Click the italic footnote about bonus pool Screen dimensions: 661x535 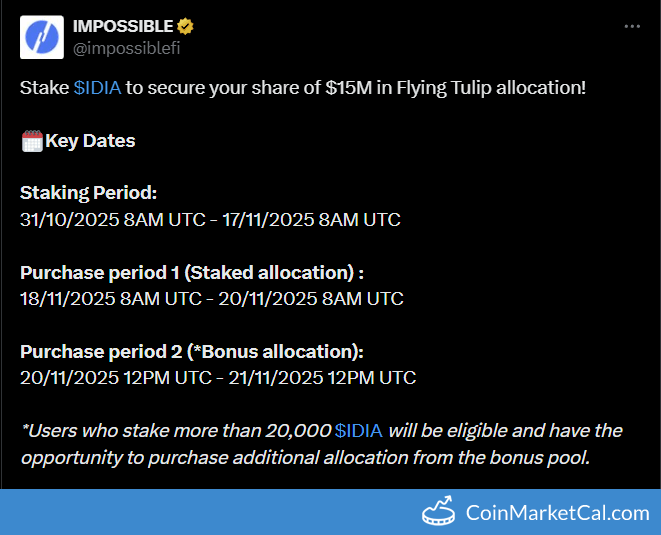(320, 444)
